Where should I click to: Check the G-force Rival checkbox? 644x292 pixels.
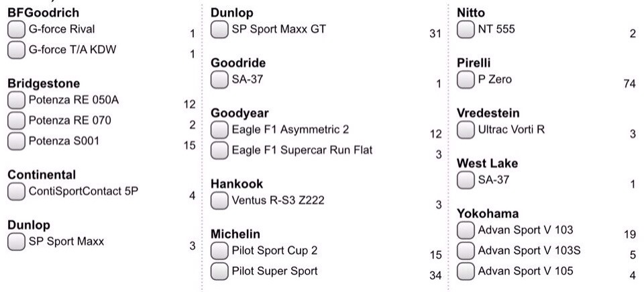pos(16,30)
